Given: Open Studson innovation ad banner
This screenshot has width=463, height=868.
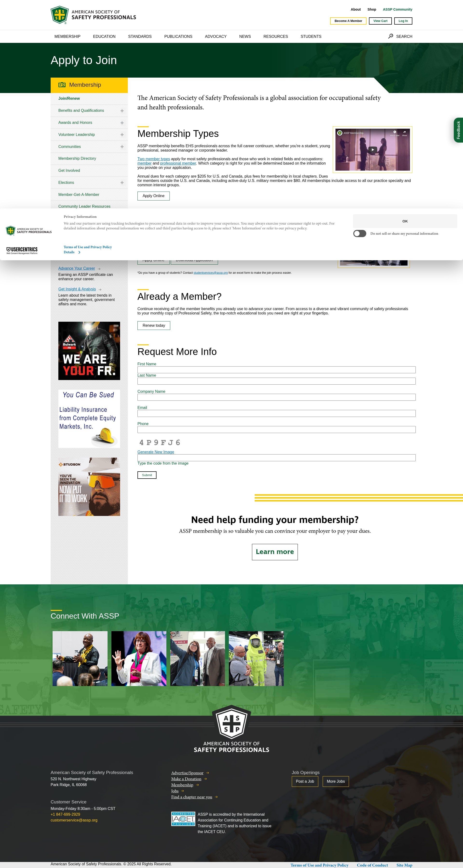Looking at the screenshot, I should coord(89,487).
